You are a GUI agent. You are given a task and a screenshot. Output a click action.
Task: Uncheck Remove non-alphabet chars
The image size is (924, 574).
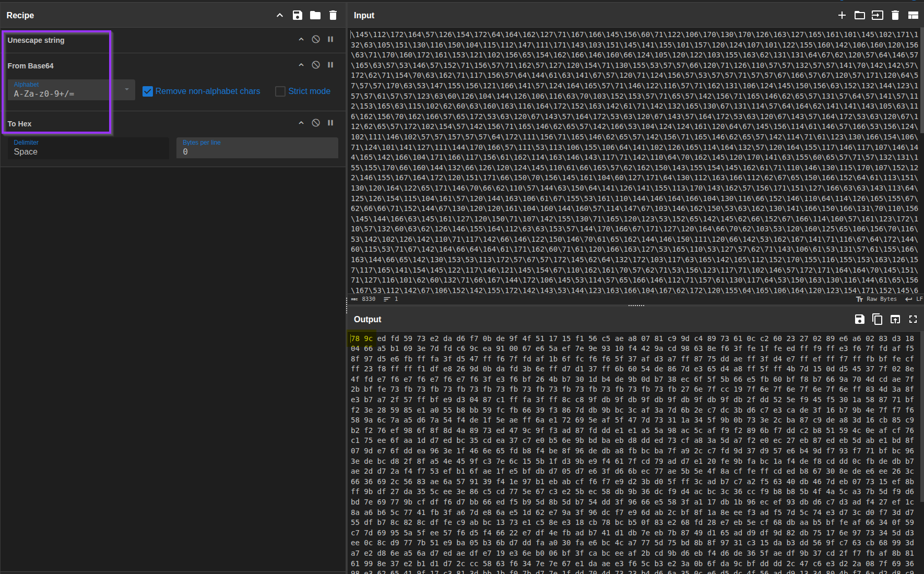[x=148, y=91]
